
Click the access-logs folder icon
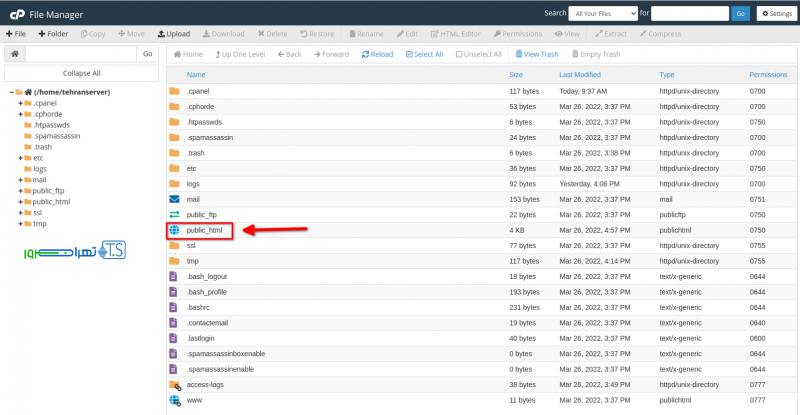[x=175, y=385]
